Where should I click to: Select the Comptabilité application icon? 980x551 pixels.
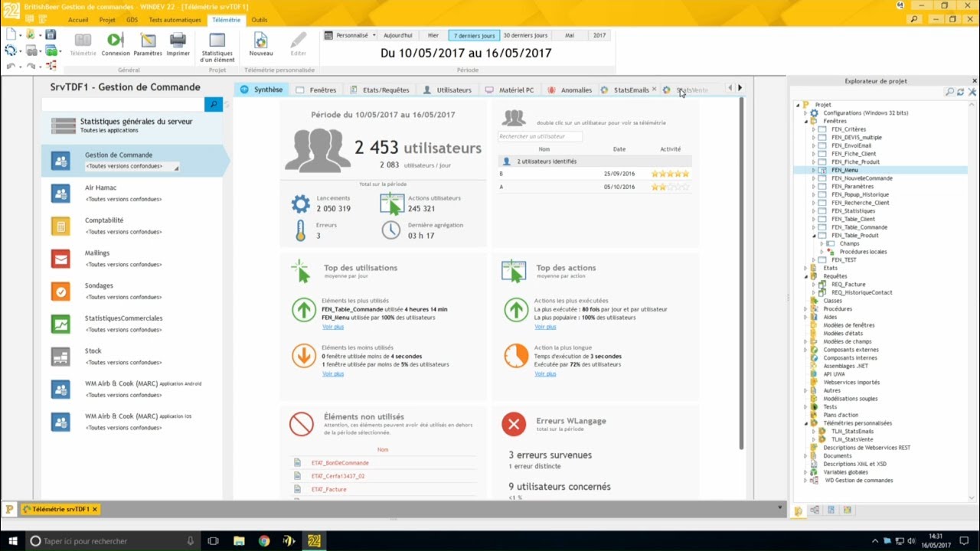60,226
